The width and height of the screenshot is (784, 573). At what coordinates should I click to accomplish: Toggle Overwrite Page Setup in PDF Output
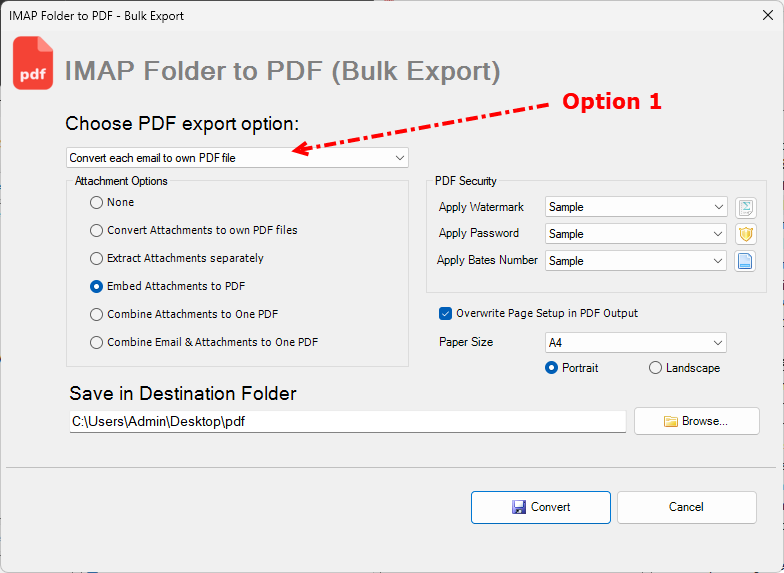click(446, 313)
